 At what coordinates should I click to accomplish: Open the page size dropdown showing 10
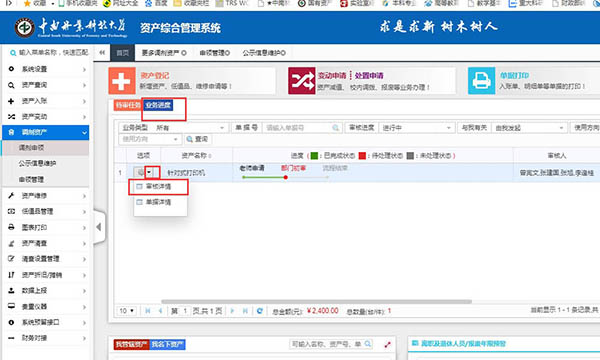coord(126,311)
